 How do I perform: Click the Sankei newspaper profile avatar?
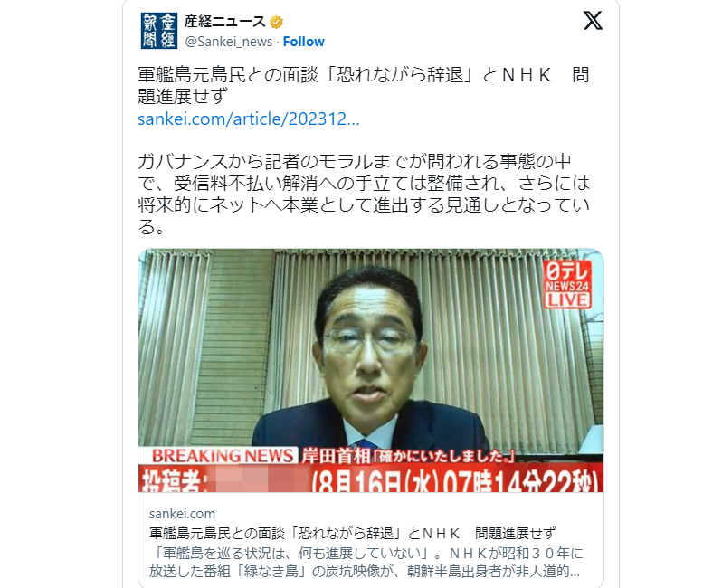159,31
